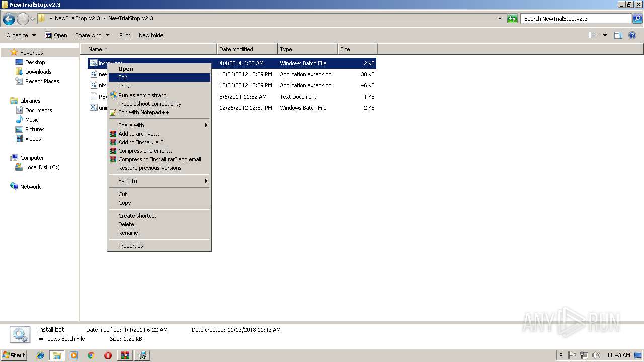Click the volume speaker icon in the tray
644x362 pixels.
click(x=596, y=355)
